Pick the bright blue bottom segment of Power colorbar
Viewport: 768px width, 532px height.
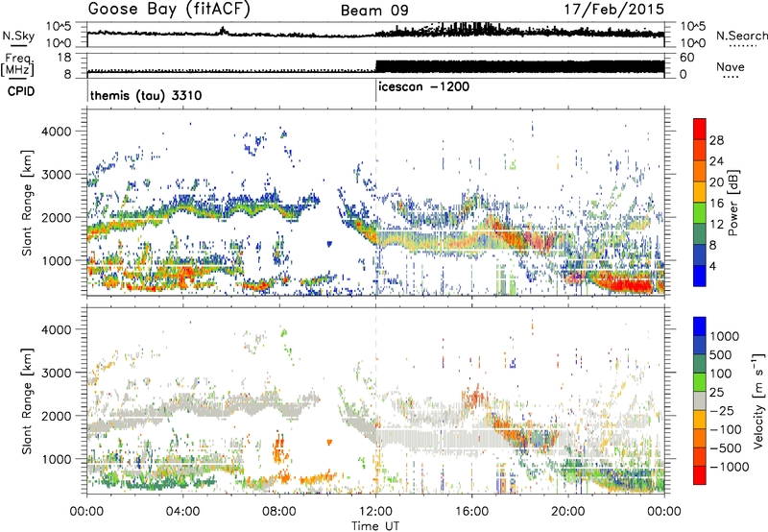[700, 276]
